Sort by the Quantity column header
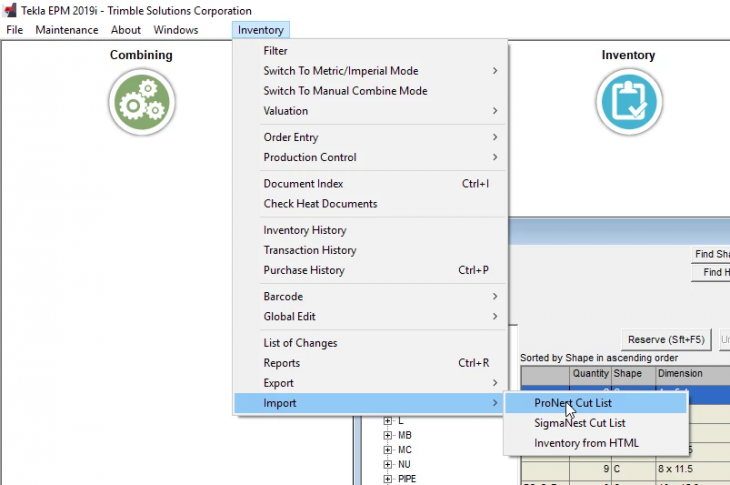Image resolution: width=730 pixels, height=485 pixels. click(590, 374)
